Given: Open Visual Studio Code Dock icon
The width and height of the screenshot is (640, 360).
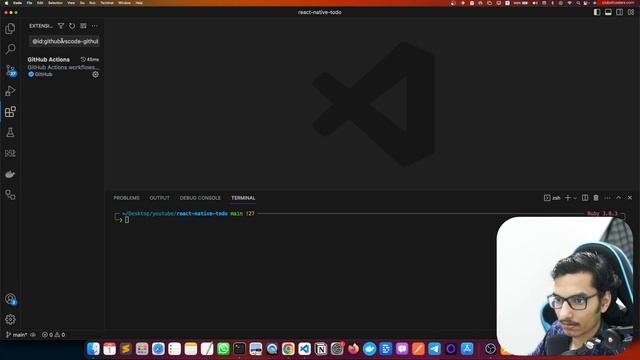Looking at the screenshot, I should click(304, 349).
